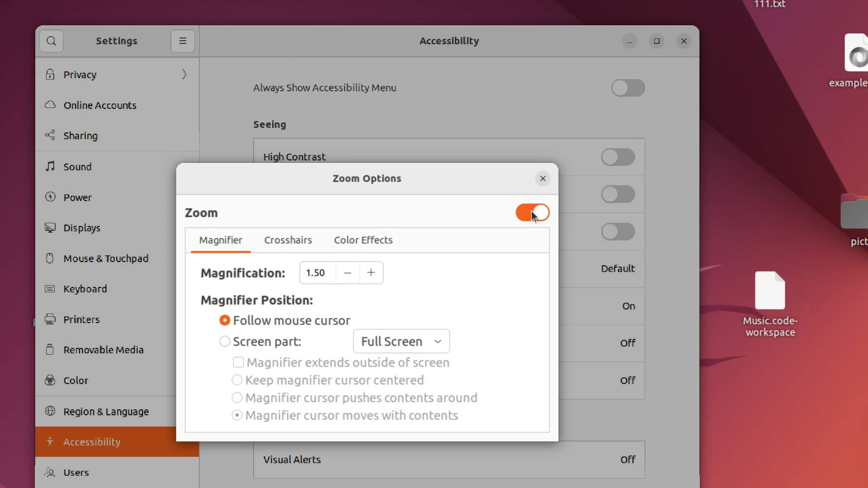
Task: Increase magnification with plus button
Action: coord(371,273)
